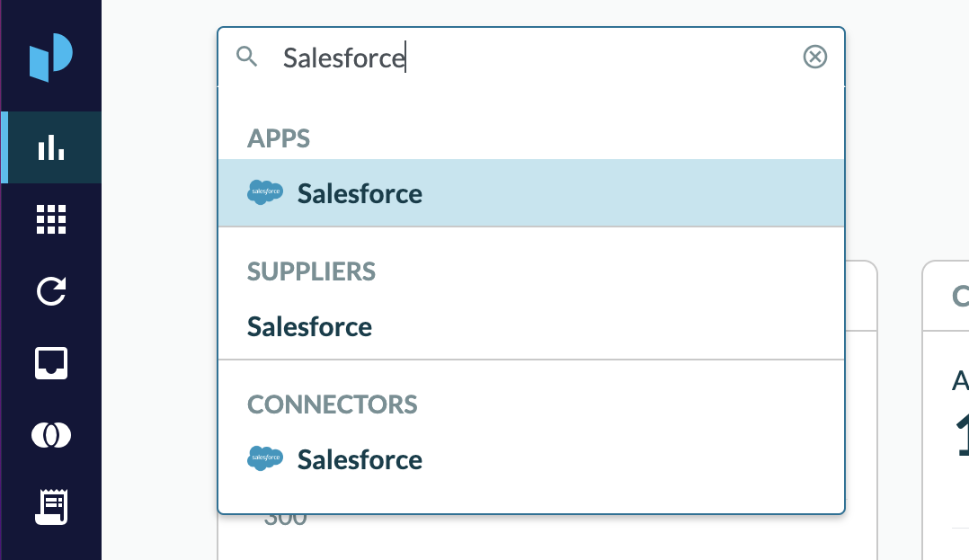The height and width of the screenshot is (560, 969).
Task: Click Salesforce cloud logo in Apps result
Action: pyautogui.click(x=265, y=192)
